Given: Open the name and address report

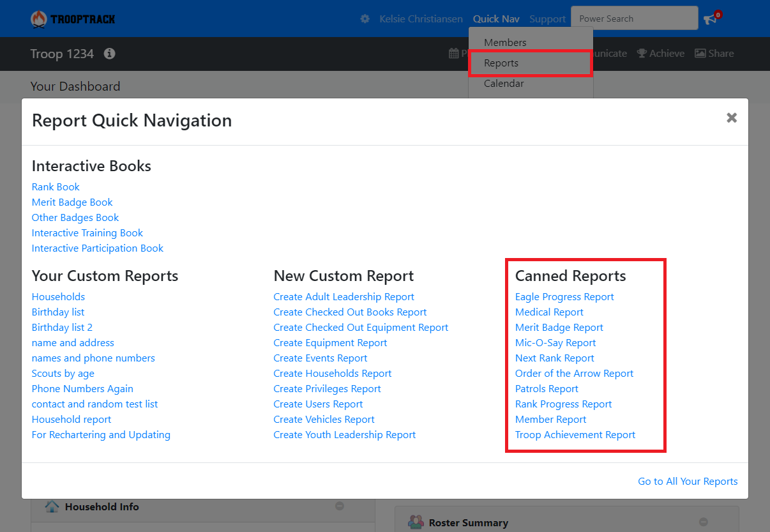Looking at the screenshot, I should click(x=73, y=343).
